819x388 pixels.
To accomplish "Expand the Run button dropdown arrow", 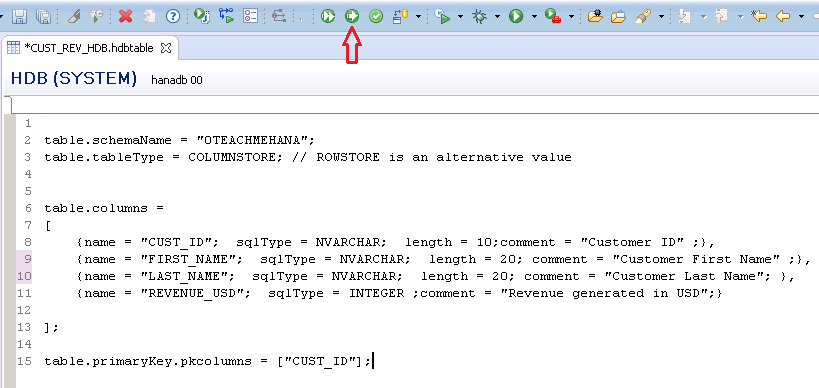I will (534, 17).
